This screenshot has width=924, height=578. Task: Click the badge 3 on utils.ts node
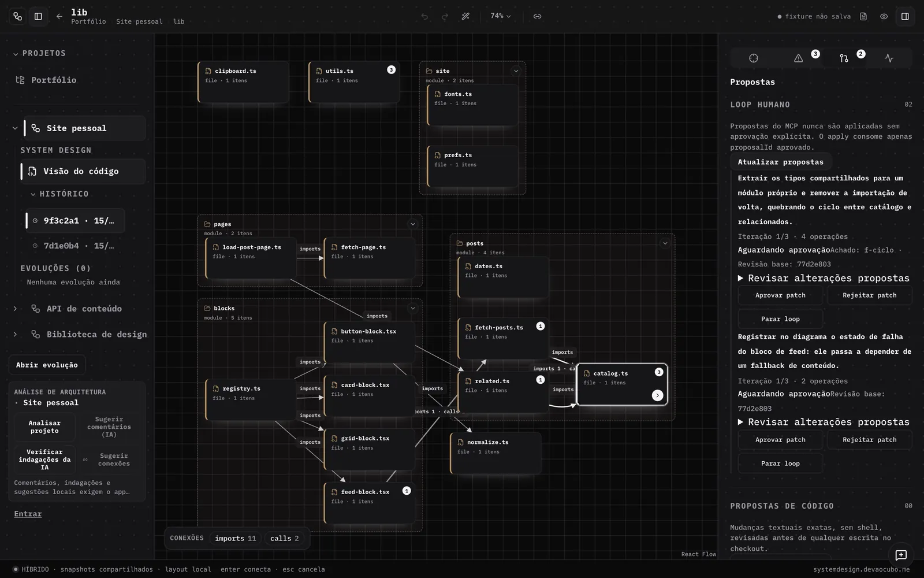[391, 70]
